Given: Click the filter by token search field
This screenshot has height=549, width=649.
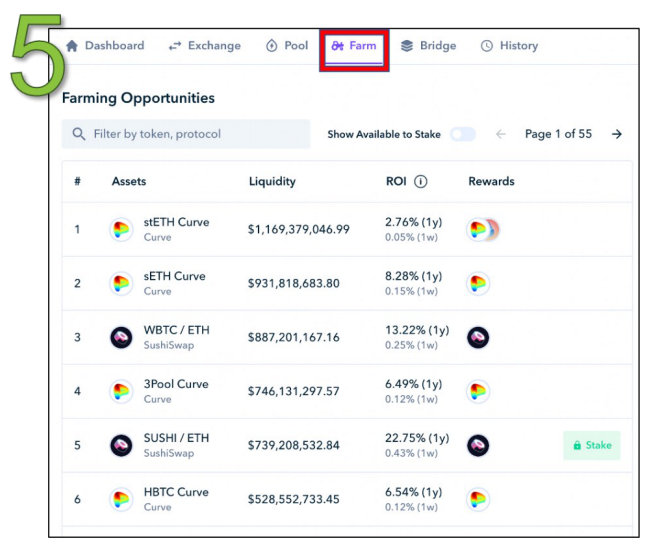Looking at the screenshot, I should [200, 134].
